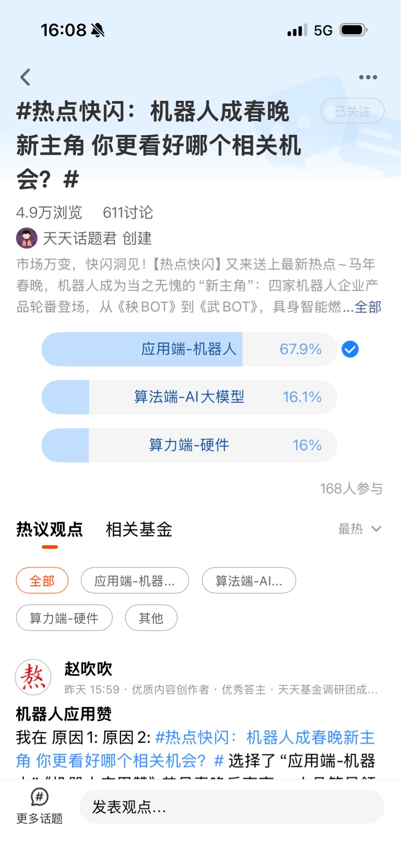This screenshot has height=868, width=401.
Task: Tap the back arrow icon
Action: click(26, 77)
